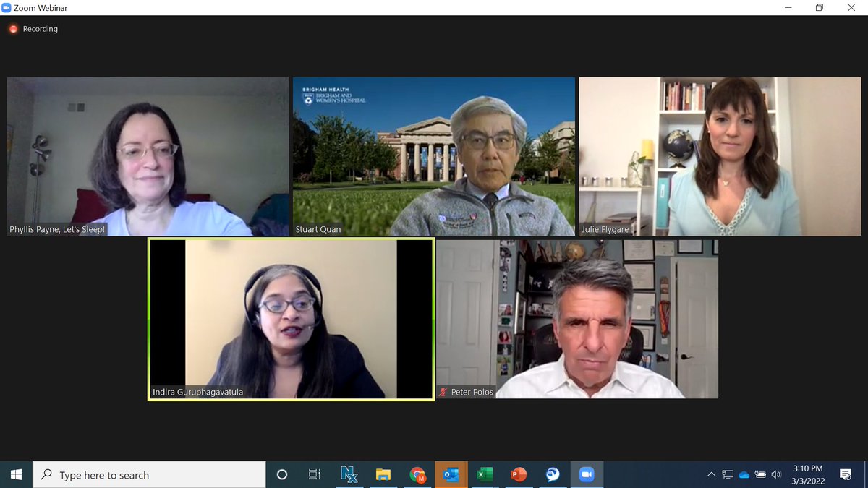Open the volume speaker tray icon
Viewport: 868px width, 488px height.
pos(776,475)
